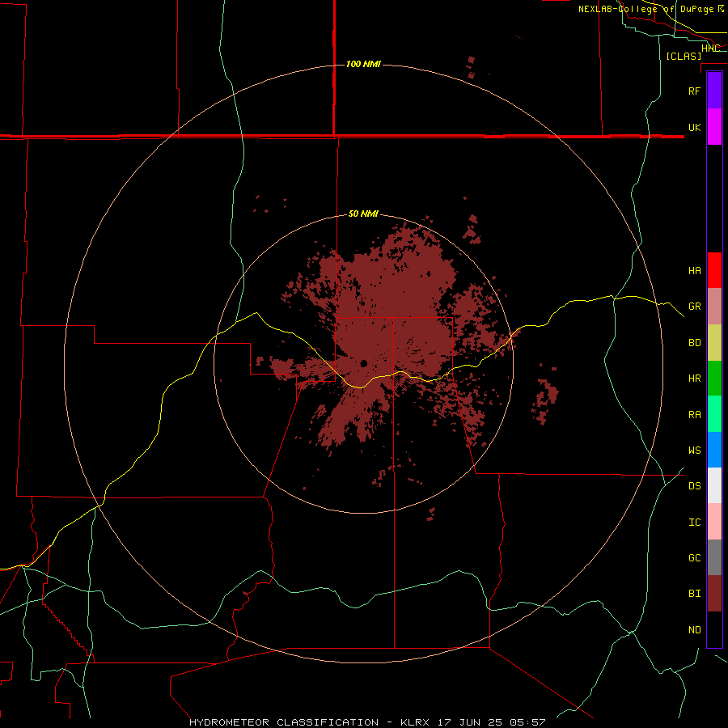Screen dimensions: 728x728
Task: Click the black radar site dot
Action: (x=363, y=363)
